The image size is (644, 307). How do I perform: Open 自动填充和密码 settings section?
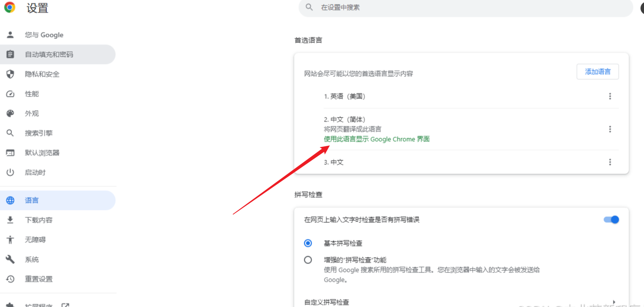(x=58, y=54)
